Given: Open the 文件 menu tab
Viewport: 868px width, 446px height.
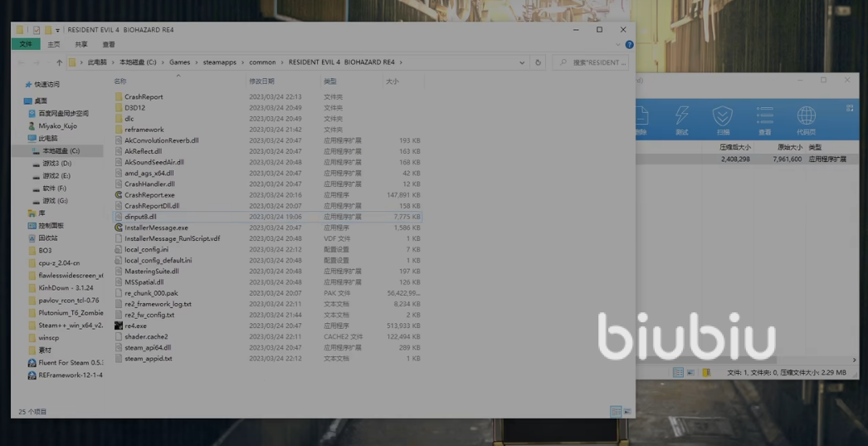Looking at the screenshot, I should tap(26, 45).
